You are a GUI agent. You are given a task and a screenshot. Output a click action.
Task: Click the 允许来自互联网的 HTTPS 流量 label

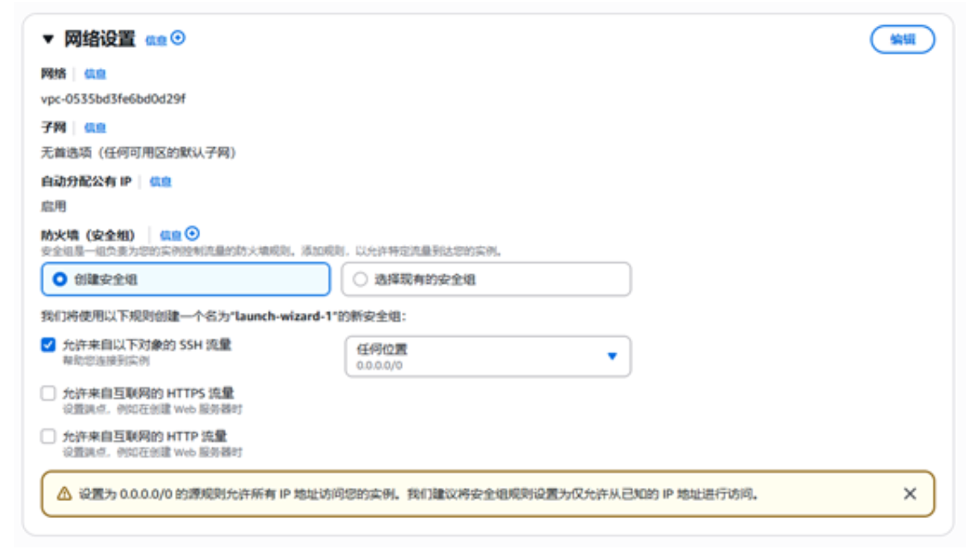pyautogui.click(x=148, y=394)
